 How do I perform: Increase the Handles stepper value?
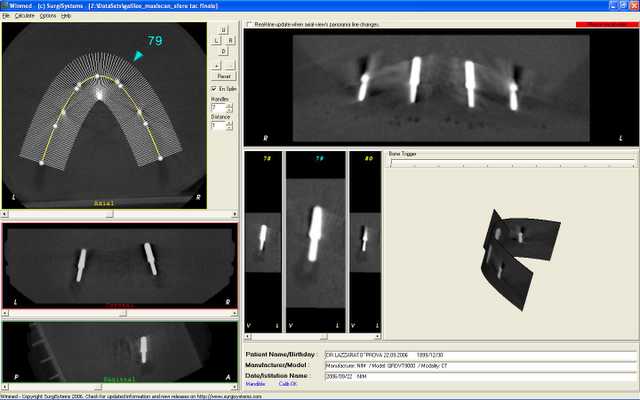(229, 106)
